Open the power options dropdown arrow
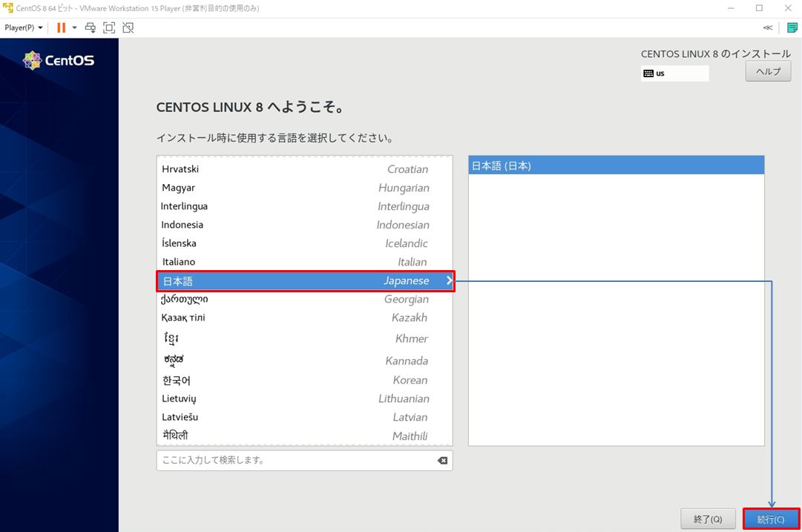The width and height of the screenshot is (802, 532). pos(74,27)
